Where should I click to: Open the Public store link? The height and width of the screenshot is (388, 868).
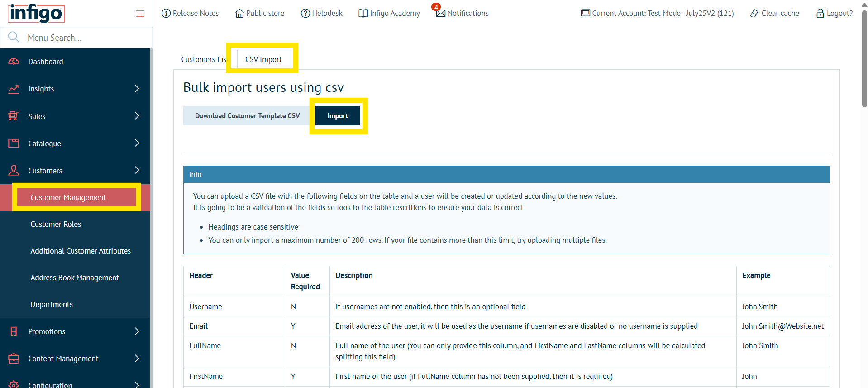pos(260,13)
